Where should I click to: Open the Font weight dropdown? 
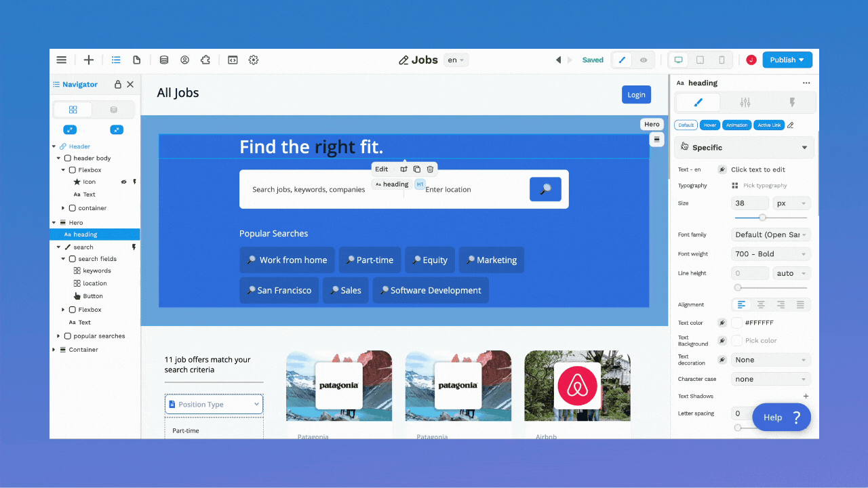pyautogui.click(x=771, y=254)
